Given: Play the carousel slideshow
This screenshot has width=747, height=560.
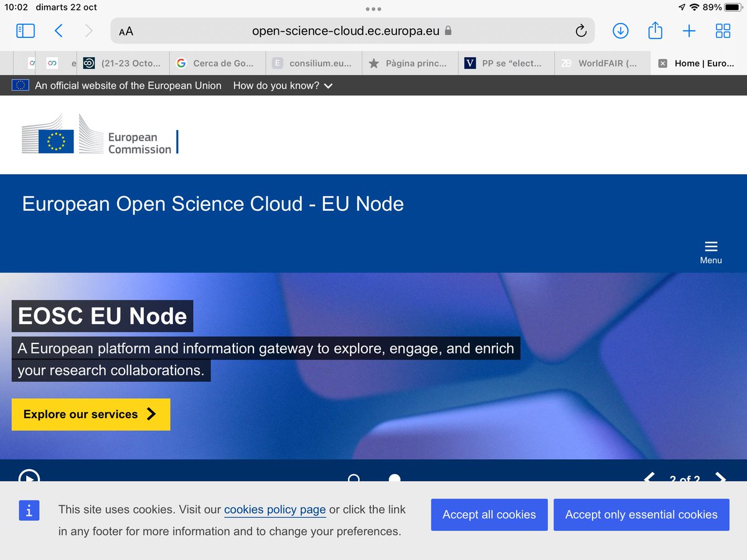Looking at the screenshot, I should (29, 478).
